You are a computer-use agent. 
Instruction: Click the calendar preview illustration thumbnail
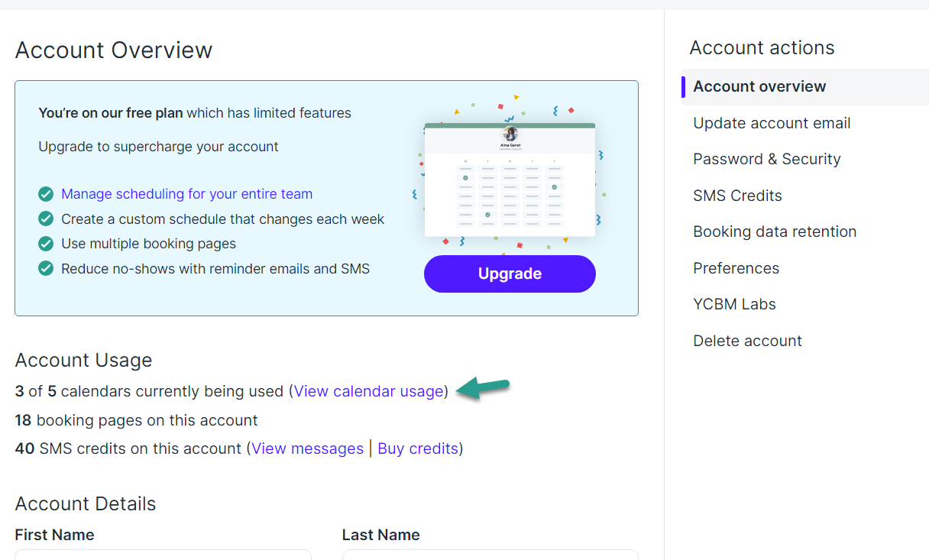(510, 180)
